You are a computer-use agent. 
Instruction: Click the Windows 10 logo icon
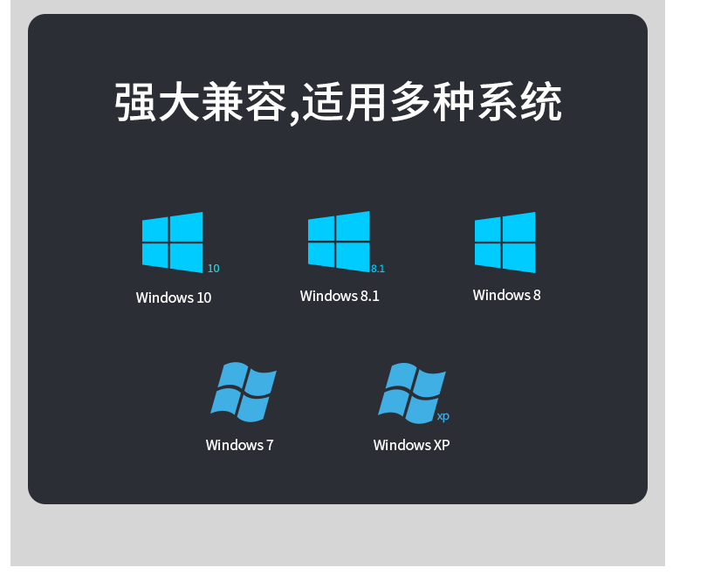[x=172, y=243]
